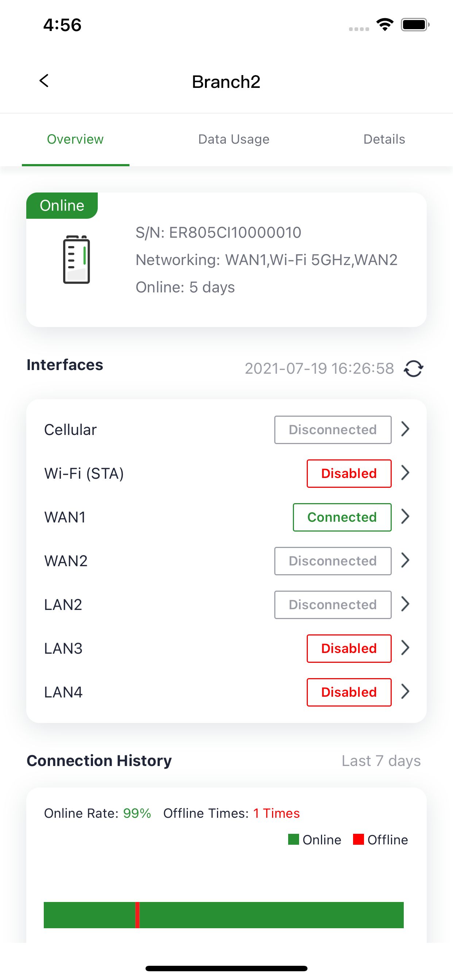
Task: Tap the LAN2 Disconnected status badge
Action: pyautogui.click(x=333, y=604)
